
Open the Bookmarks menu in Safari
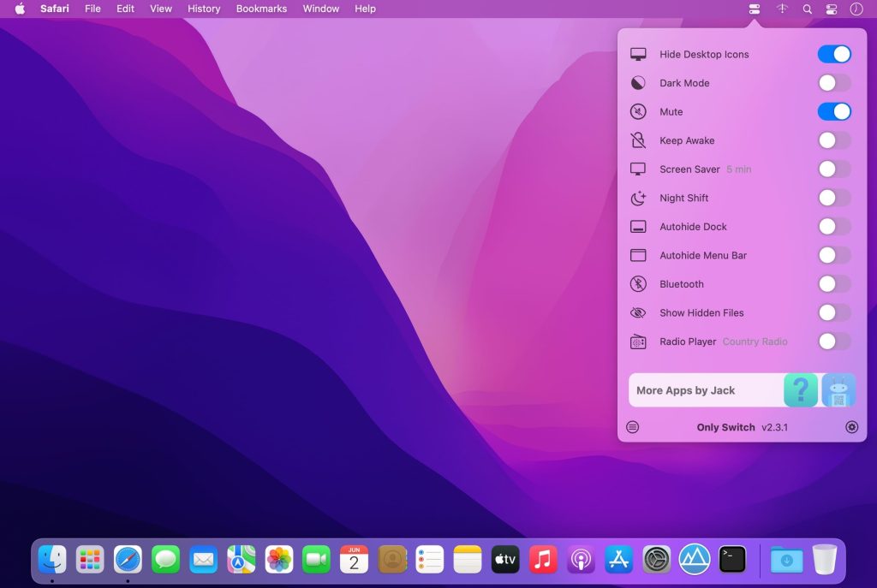[x=261, y=9]
